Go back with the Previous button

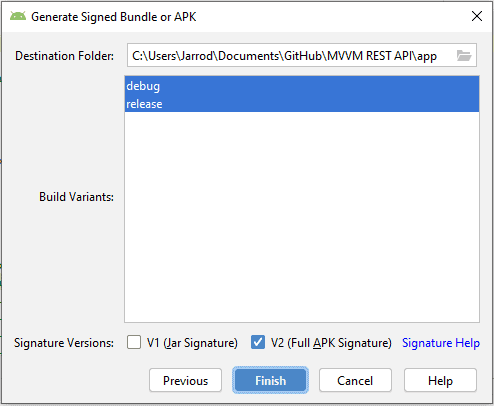click(x=185, y=380)
